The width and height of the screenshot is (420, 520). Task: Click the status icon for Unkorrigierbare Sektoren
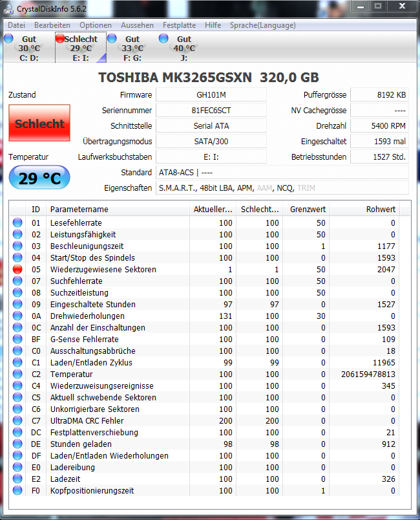tap(17, 409)
